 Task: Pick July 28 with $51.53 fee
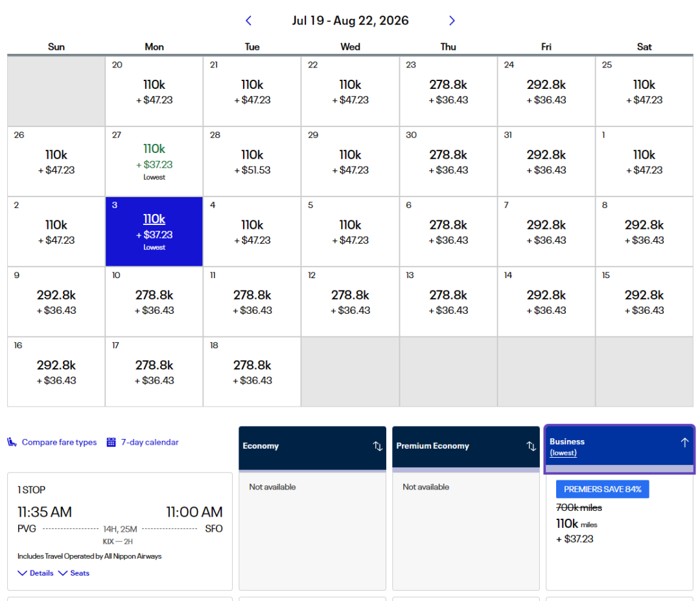tap(252, 161)
